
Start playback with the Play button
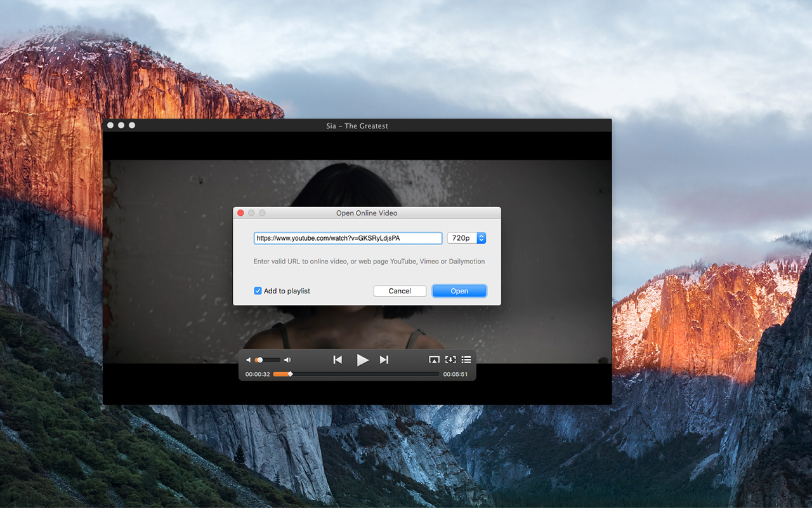[x=362, y=360]
